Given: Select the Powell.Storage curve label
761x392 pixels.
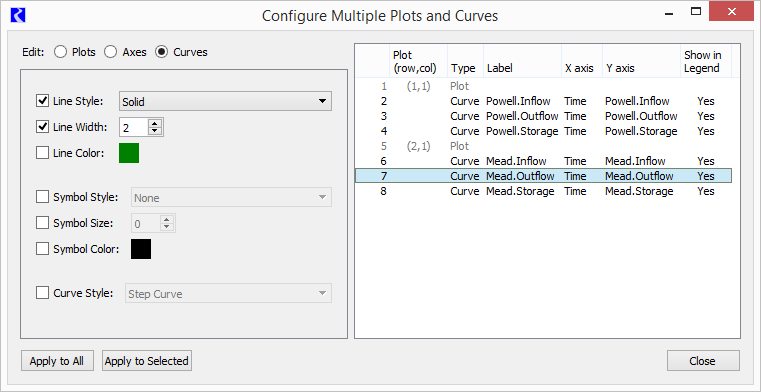Looking at the screenshot, I should 522,131.
